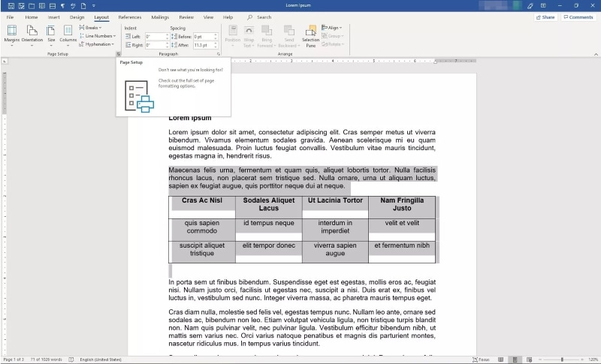Click the proofing check icon in status bar
Viewport: 601px width, 364px height.
coord(71,359)
